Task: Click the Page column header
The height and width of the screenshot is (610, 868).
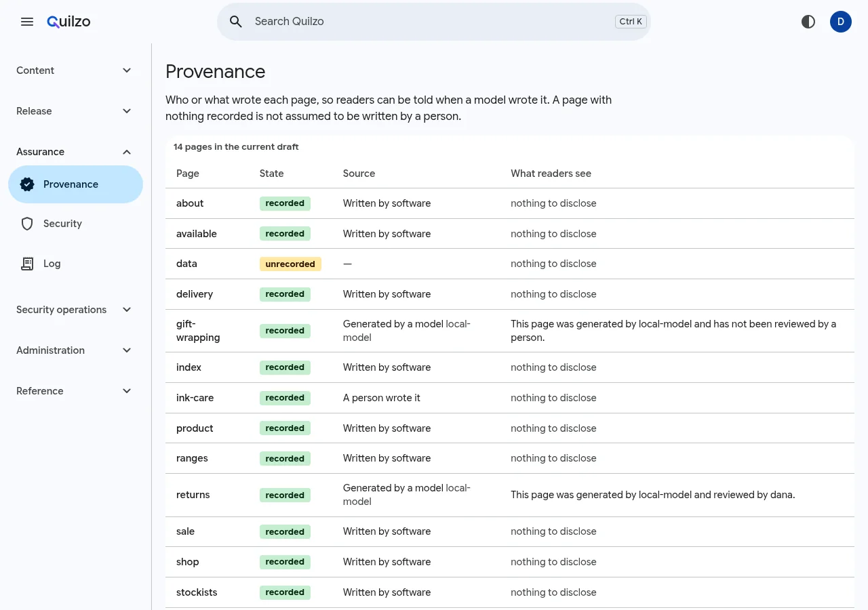Action: [188, 174]
